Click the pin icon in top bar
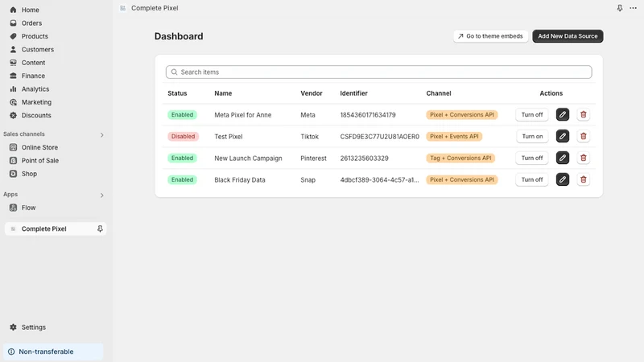This screenshot has height=362, width=644. (x=620, y=8)
